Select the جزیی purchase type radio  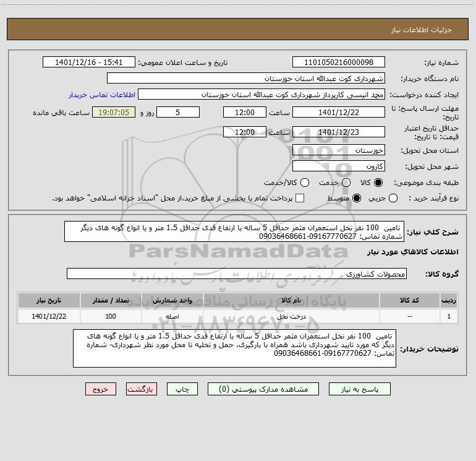(x=393, y=199)
